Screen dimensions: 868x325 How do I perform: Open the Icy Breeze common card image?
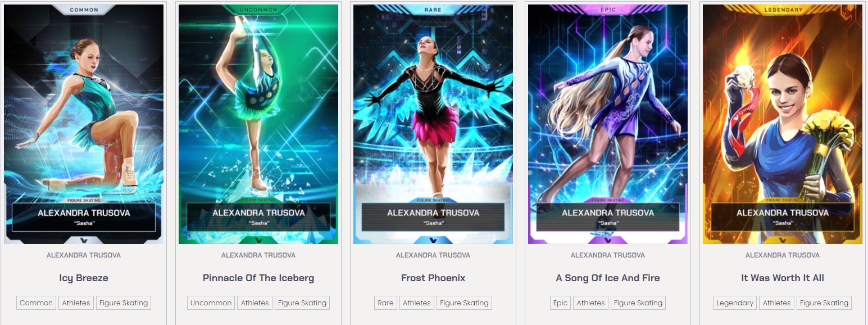pos(84,124)
